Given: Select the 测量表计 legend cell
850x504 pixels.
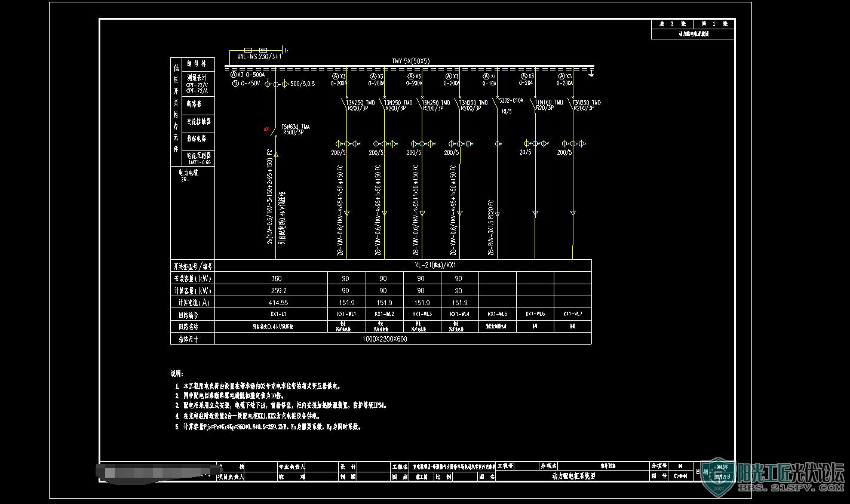Looking at the screenshot, I should (197, 84).
